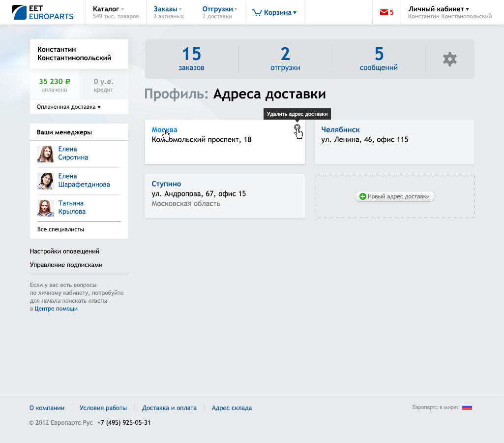Screen dimensions: 504x443
Task: View the 15 заказов counter
Action: click(191, 59)
